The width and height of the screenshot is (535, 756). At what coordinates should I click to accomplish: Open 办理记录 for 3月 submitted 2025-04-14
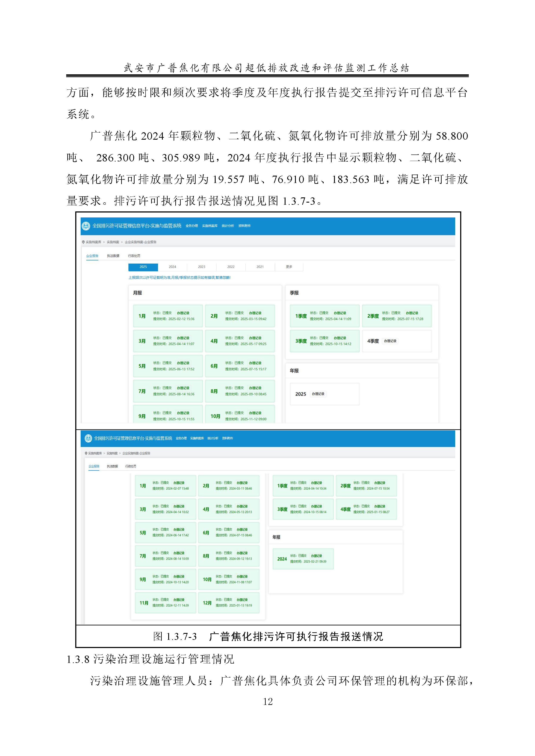183,338
